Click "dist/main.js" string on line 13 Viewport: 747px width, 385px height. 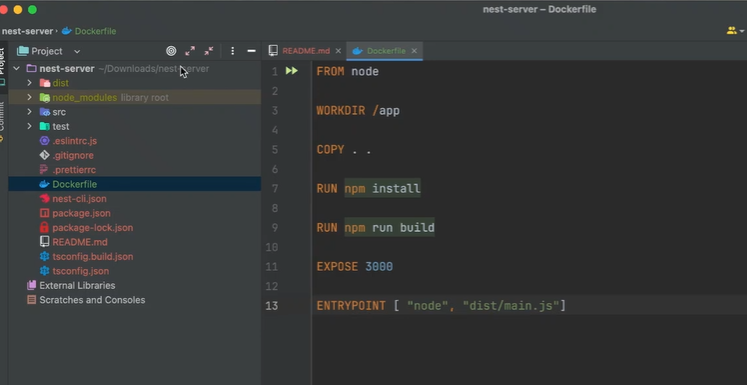coord(511,305)
